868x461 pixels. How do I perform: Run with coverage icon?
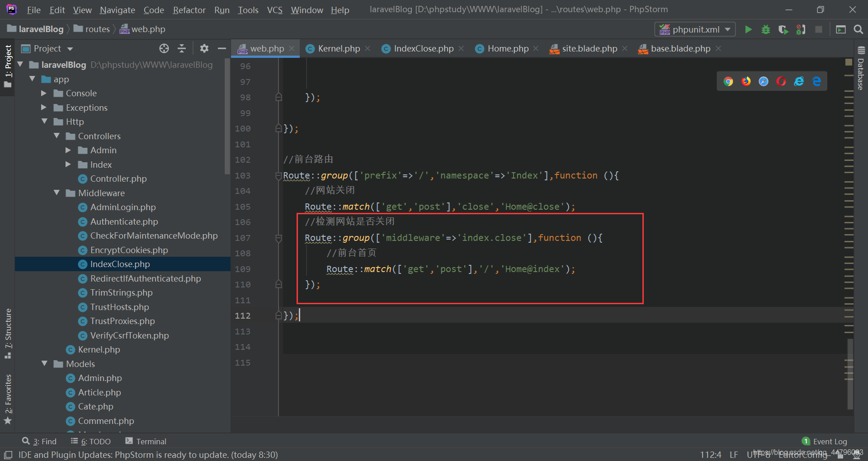pos(783,29)
